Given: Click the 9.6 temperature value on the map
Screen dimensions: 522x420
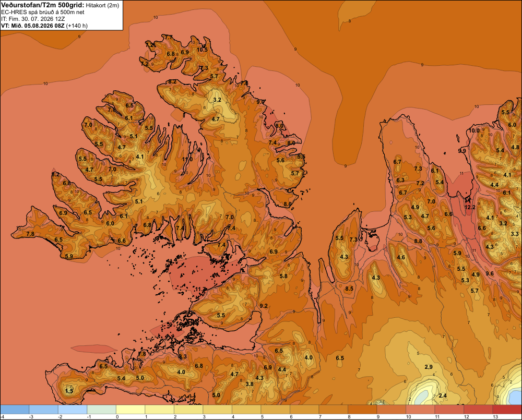Looking at the screenshot, I should (x=490, y=273).
